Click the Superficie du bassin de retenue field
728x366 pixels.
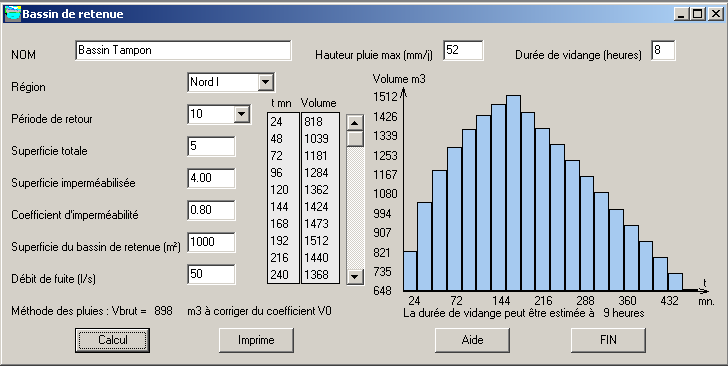point(211,242)
